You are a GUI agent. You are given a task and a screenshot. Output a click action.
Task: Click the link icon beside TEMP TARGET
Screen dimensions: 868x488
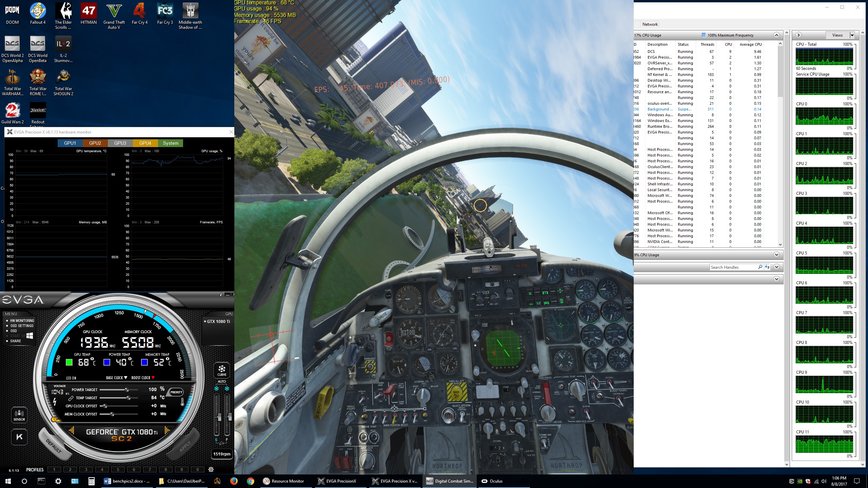[x=71, y=398]
